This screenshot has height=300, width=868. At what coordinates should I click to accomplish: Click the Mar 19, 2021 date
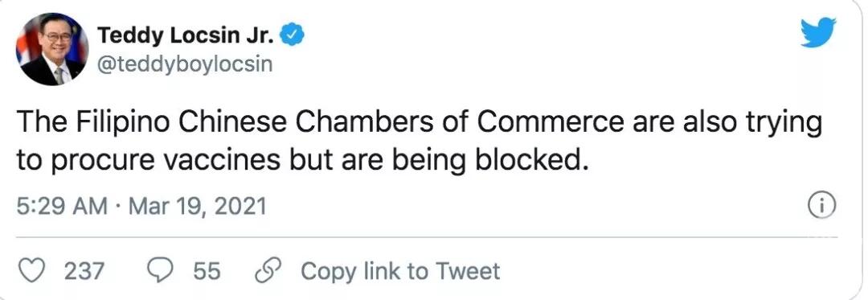coord(197,207)
